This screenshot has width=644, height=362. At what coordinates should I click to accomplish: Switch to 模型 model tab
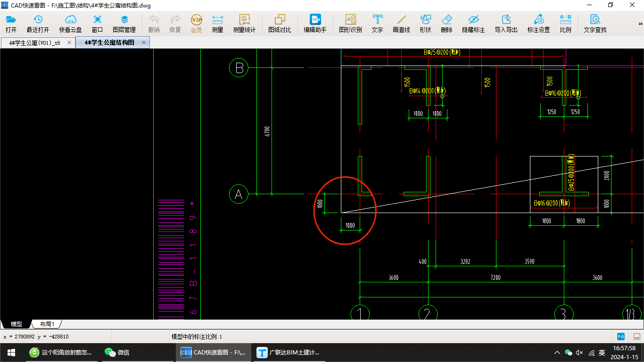tap(17, 324)
